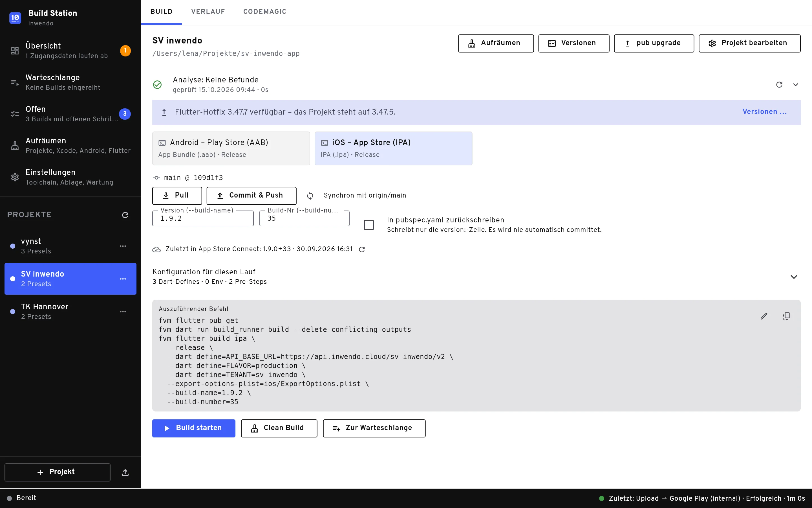Screen dimensions: 812x508
Task: Select the Build tab
Action: 161,12
